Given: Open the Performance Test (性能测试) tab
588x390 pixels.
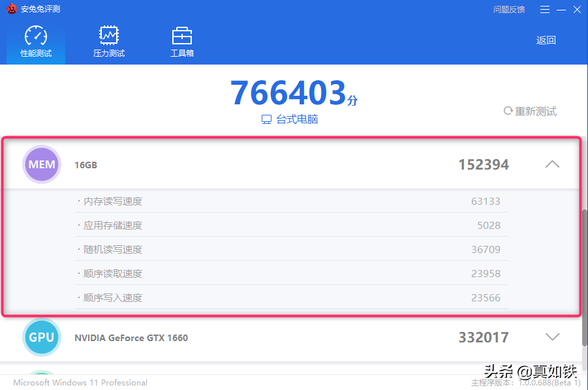Looking at the screenshot, I should [36, 42].
